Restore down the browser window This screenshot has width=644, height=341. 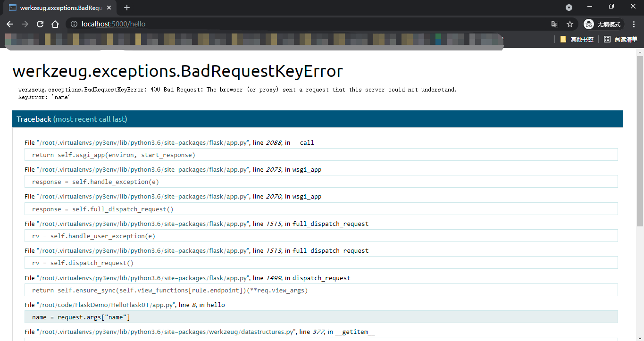tap(611, 7)
